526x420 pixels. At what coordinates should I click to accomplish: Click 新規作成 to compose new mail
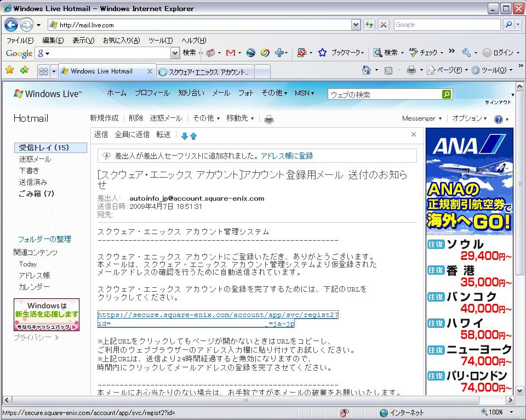(x=104, y=118)
